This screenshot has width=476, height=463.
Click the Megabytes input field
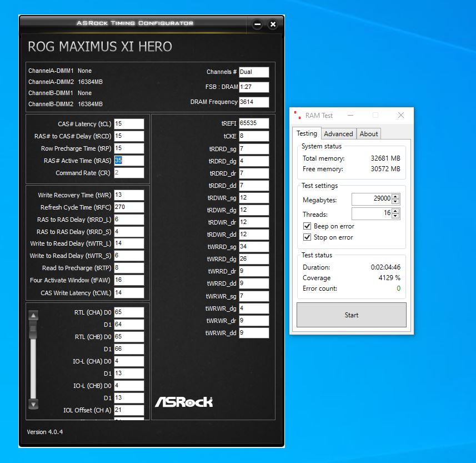[x=372, y=199]
